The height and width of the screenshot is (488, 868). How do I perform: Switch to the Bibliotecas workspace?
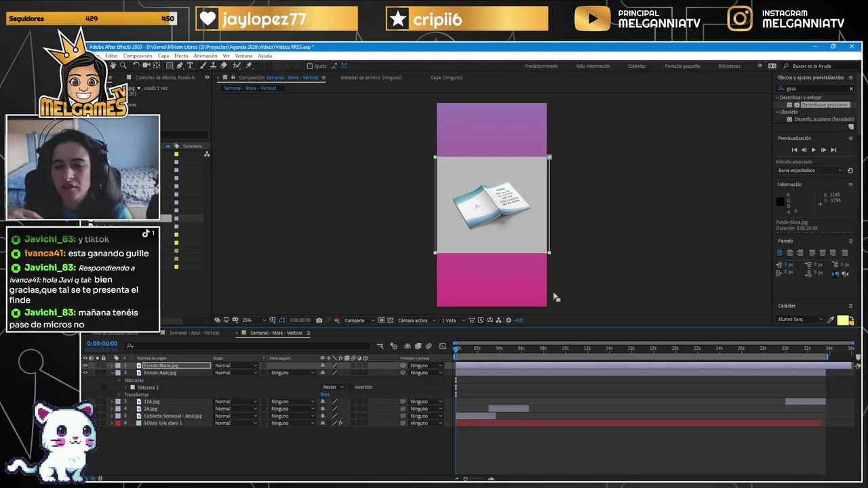pyautogui.click(x=730, y=66)
